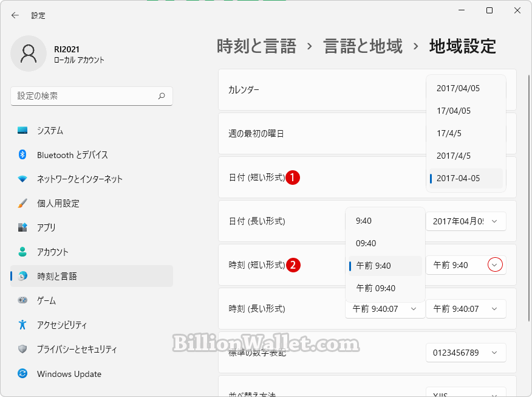
Task: Minimize the Settings window
Action: (462, 10)
